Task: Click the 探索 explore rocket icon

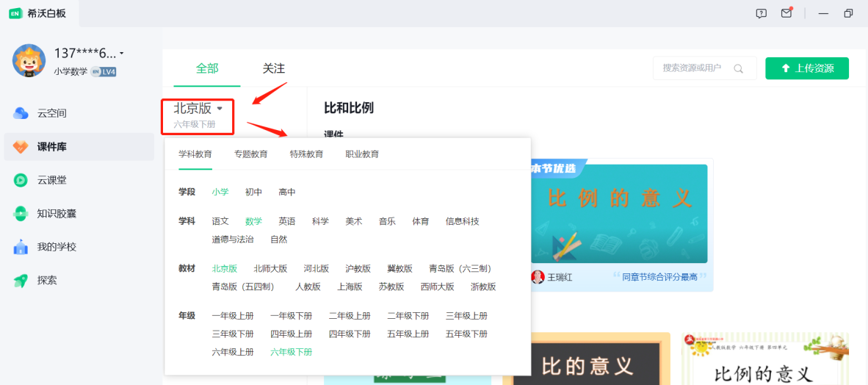Action: click(21, 281)
